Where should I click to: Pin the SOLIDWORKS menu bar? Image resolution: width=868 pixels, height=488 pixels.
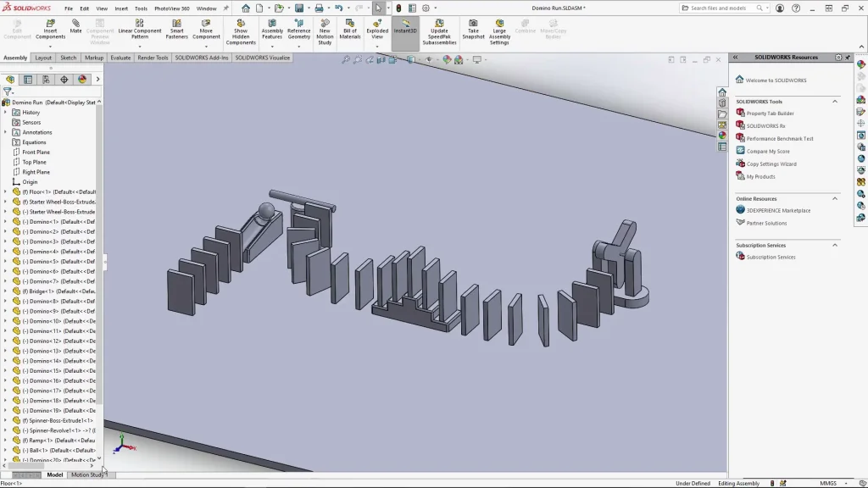tap(225, 8)
